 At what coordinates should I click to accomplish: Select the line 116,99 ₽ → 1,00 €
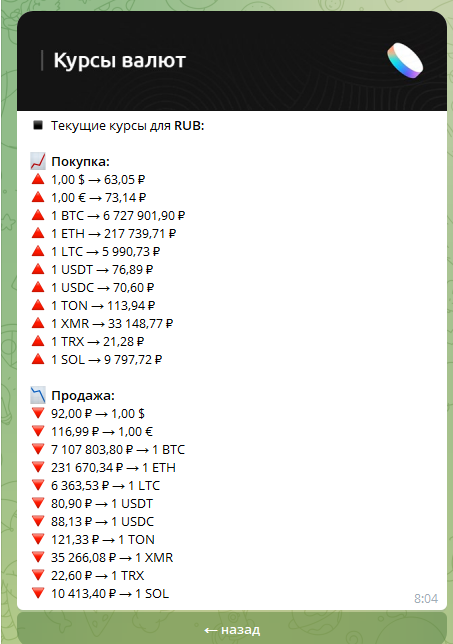point(102,432)
